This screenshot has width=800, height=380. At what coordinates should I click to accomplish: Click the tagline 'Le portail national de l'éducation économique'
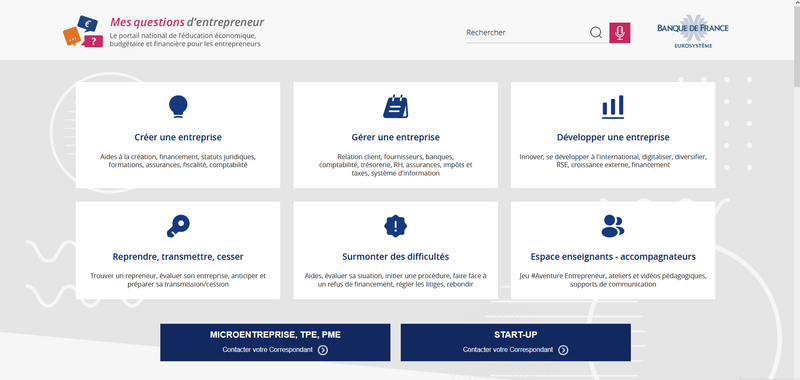click(186, 40)
